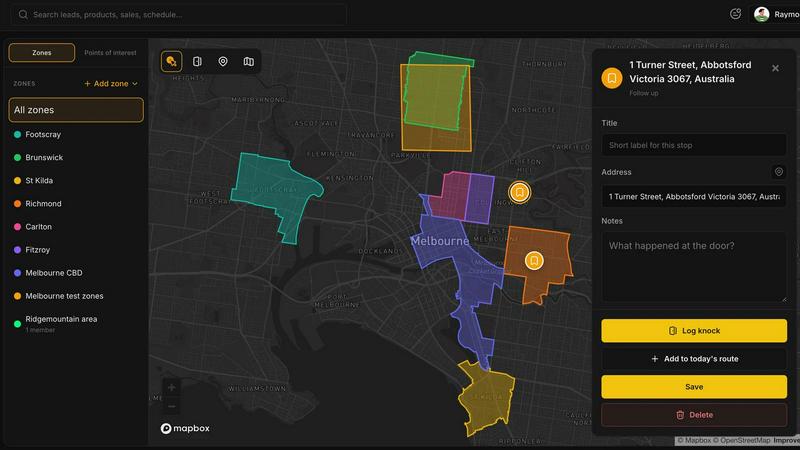Open the Add zone dropdown

[x=111, y=84]
